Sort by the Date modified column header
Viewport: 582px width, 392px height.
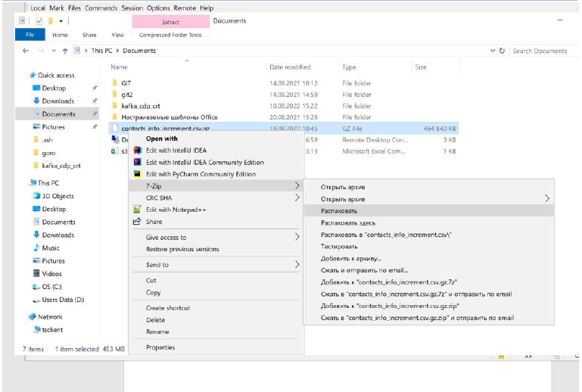[x=290, y=67]
